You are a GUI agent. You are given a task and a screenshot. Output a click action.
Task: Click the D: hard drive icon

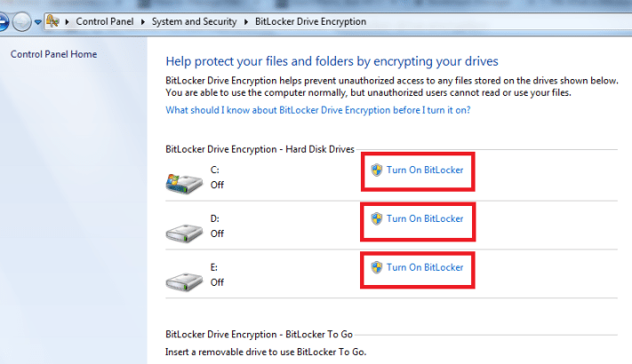[x=183, y=231]
